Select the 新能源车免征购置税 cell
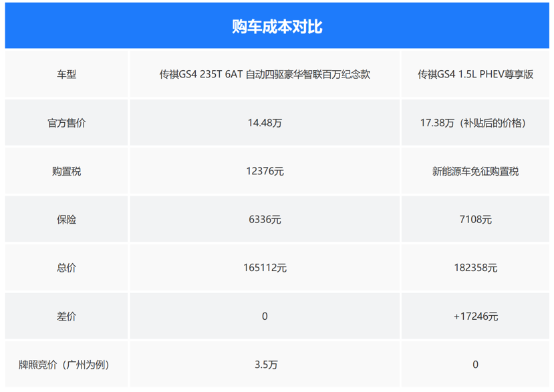The width and height of the screenshot is (554, 392). [475, 172]
